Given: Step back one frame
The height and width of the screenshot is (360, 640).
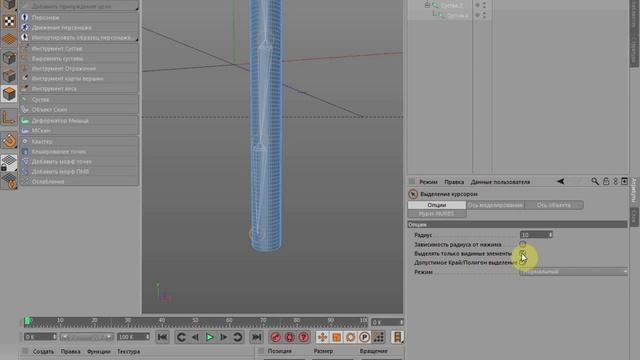Looking at the screenshot, I should click(196, 337).
